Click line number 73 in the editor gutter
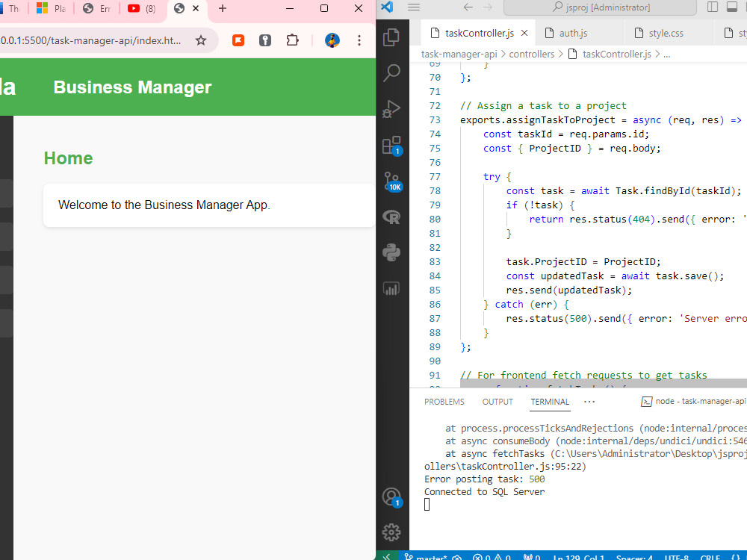This screenshot has width=747, height=560. [x=435, y=120]
